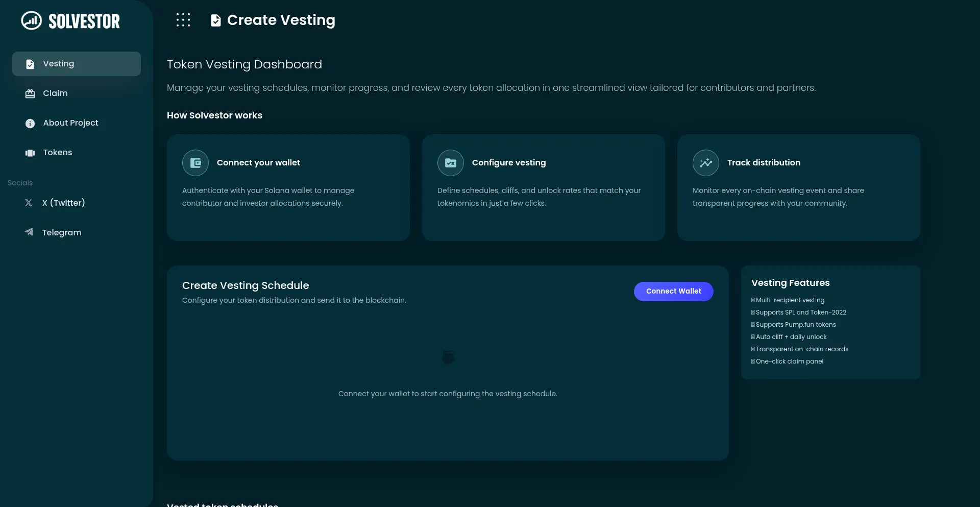980x507 pixels.
Task: Click the Tokens icon in sidebar
Action: [30, 153]
